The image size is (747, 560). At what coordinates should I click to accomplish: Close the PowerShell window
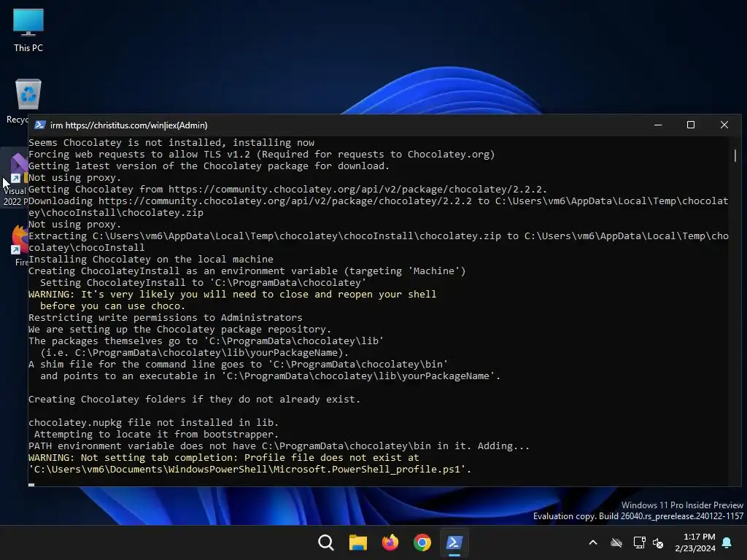pos(724,125)
